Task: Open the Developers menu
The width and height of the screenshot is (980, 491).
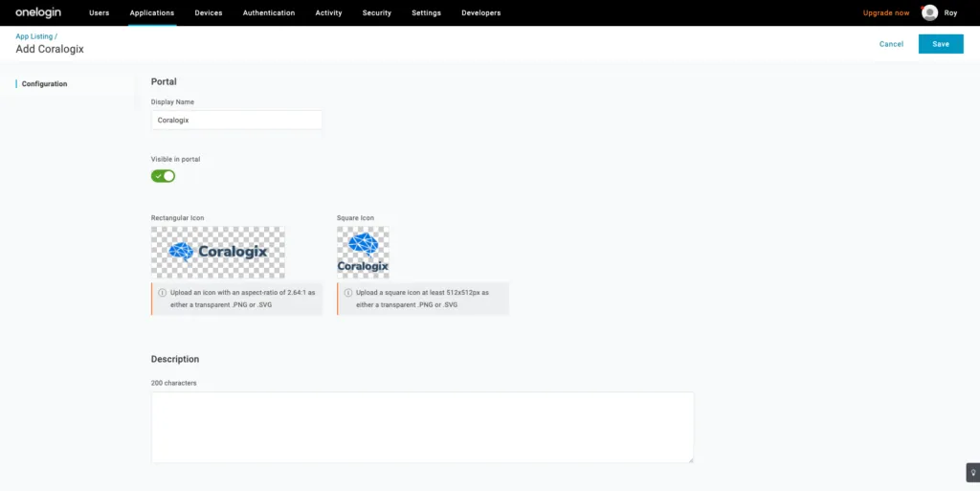Action: pyautogui.click(x=480, y=12)
